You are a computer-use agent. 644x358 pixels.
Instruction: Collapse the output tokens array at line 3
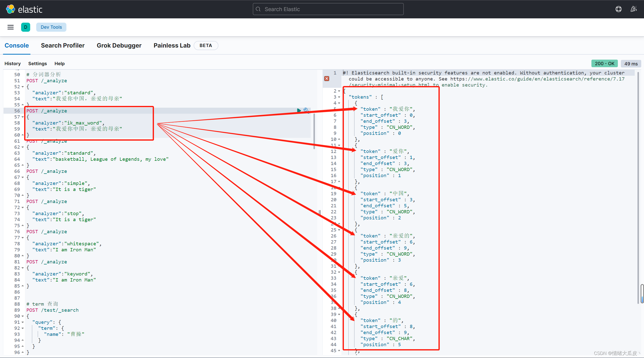[339, 97]
